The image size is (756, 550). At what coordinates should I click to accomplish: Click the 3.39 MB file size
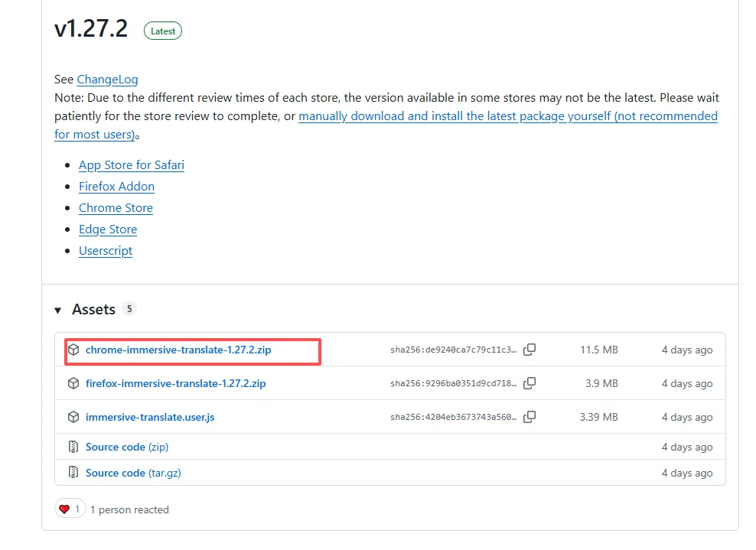(x=599, y=418)
